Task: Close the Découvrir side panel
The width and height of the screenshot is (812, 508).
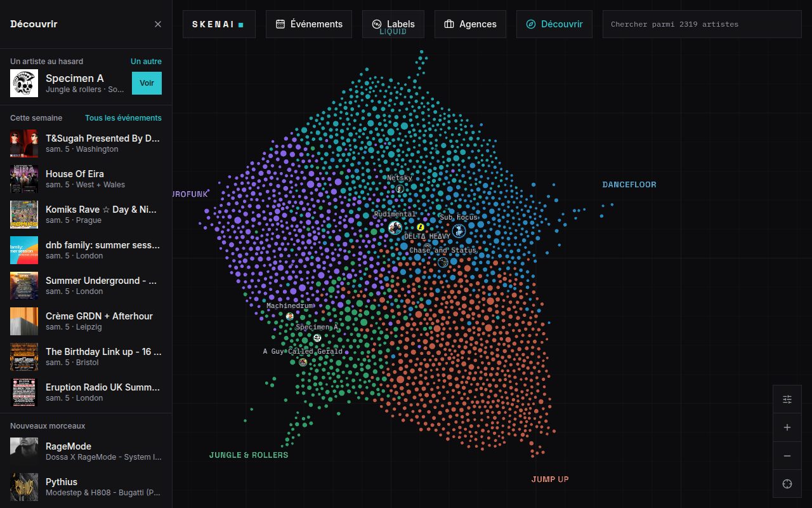Action: [158, 24]
